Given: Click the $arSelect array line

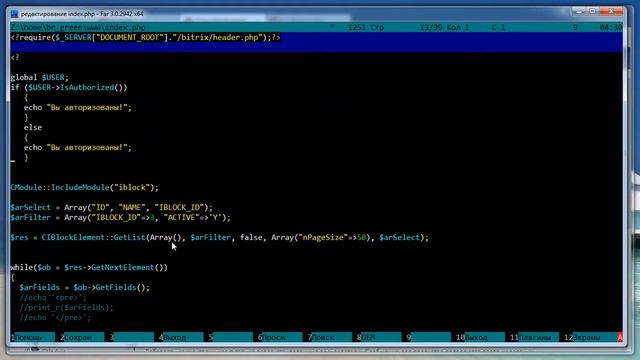Looking at the screenshot, I should point(111,207).
